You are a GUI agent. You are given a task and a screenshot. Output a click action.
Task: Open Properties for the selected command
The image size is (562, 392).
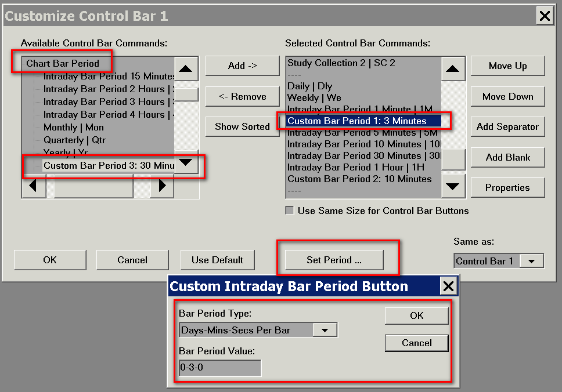pyautogui.click(x=507, y=187)
